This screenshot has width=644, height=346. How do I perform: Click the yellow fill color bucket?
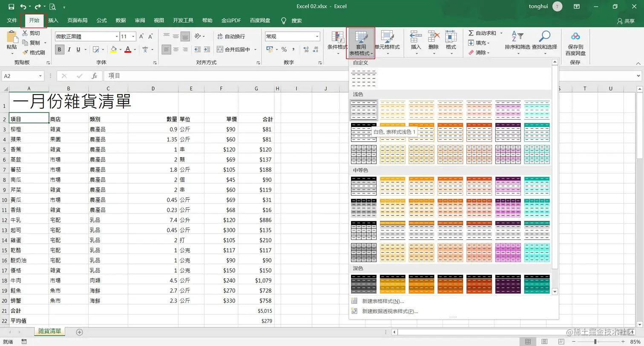point(113,49)
